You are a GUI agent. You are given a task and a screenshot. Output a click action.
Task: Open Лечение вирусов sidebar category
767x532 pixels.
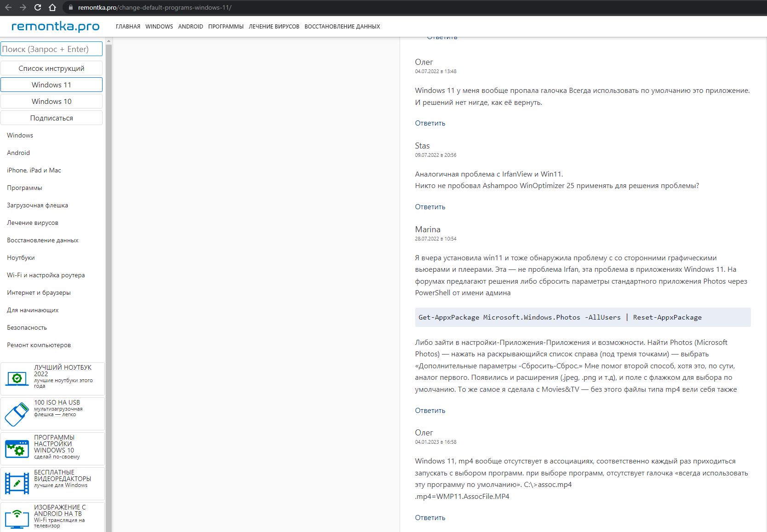pyautogui.click(x=33, y=223)
